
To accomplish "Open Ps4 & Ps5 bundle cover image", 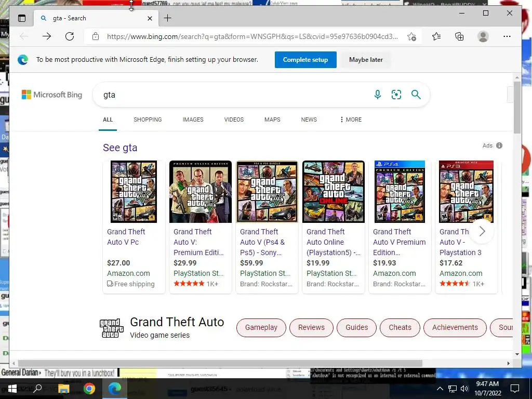I will 267,192.
